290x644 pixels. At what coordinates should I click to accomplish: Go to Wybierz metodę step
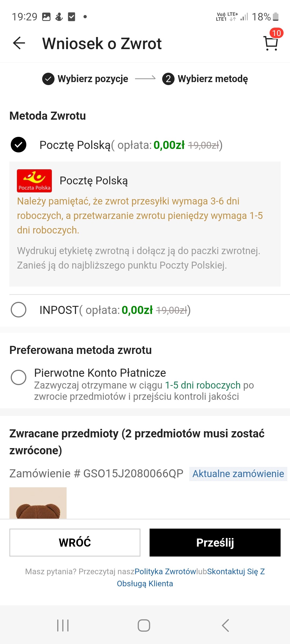click(x=213, y=79)
